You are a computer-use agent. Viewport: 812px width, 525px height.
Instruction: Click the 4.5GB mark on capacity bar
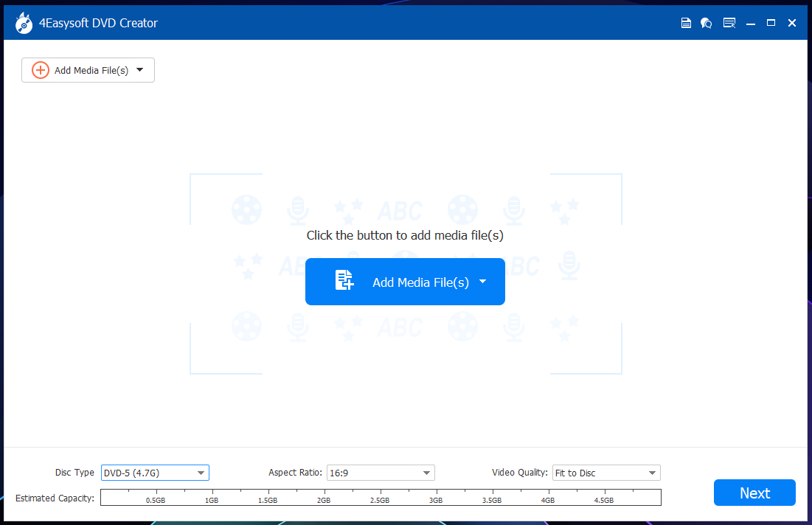604,500
